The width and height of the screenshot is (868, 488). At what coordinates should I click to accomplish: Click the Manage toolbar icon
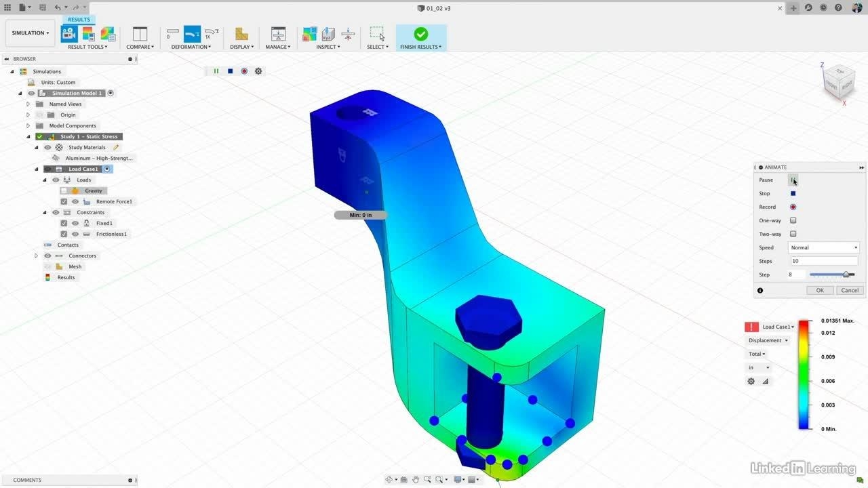pos(278,34)
